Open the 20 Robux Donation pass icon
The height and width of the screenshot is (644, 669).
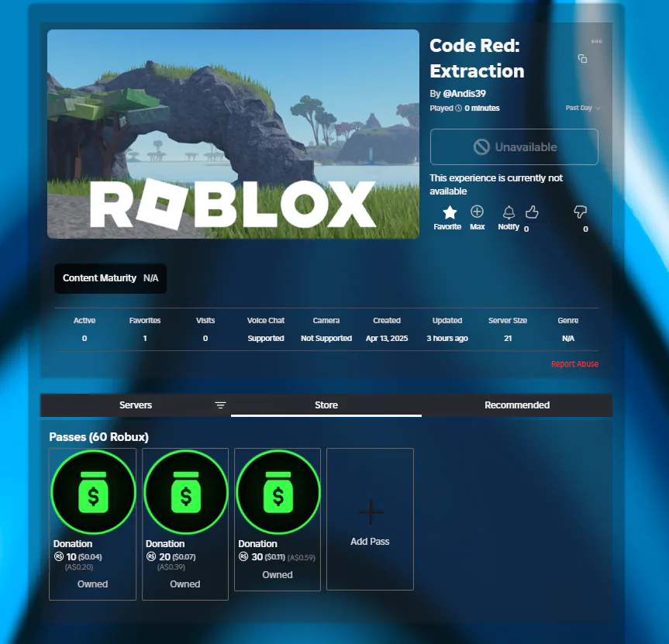coord(185,492)
